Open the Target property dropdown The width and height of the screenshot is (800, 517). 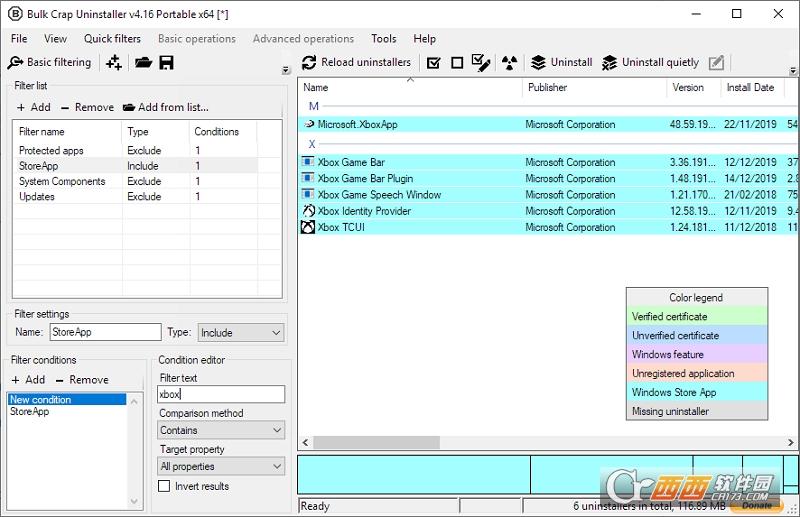[221, 466]
